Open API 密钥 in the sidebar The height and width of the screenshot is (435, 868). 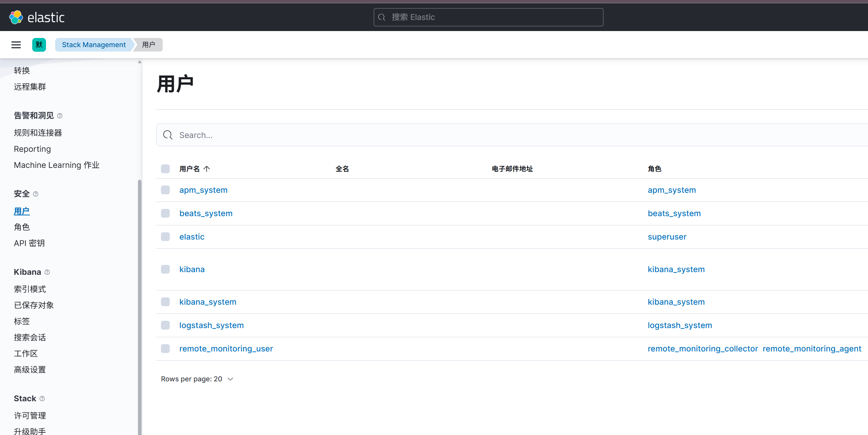click(30, 243)
